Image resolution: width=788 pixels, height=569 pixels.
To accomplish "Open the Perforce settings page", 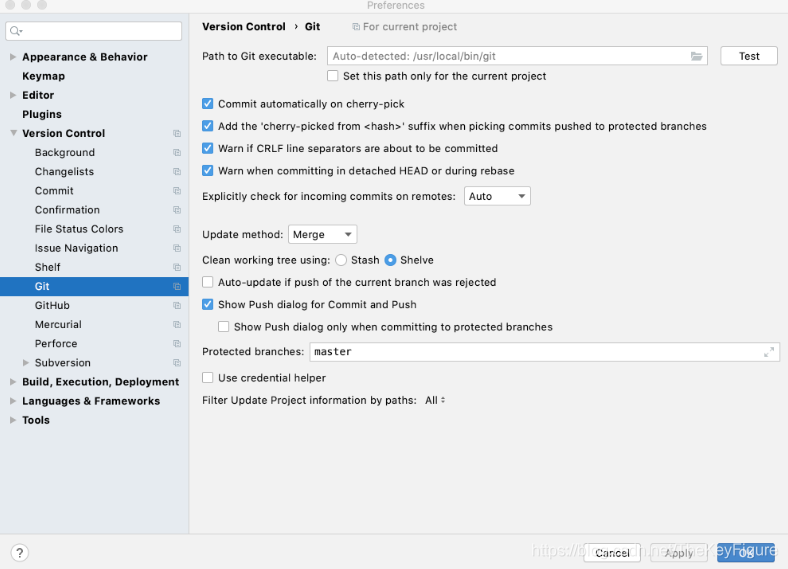I will point(56,343).
